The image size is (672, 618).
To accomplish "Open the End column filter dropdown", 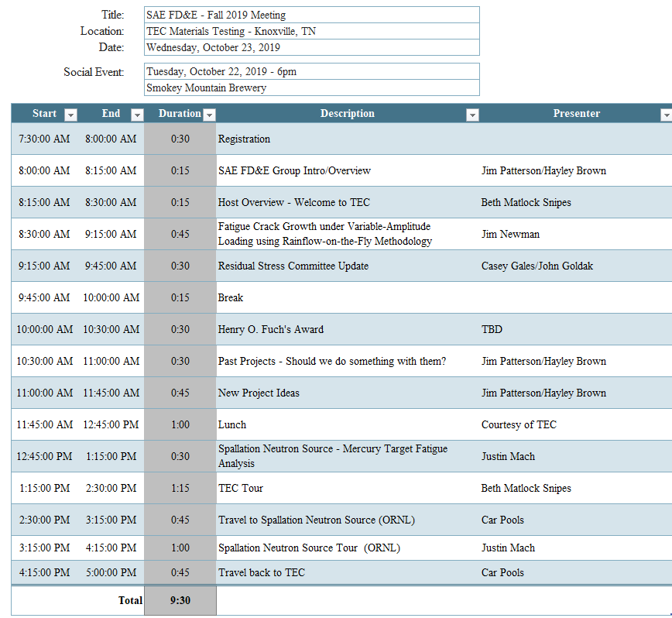I will 137,115.
